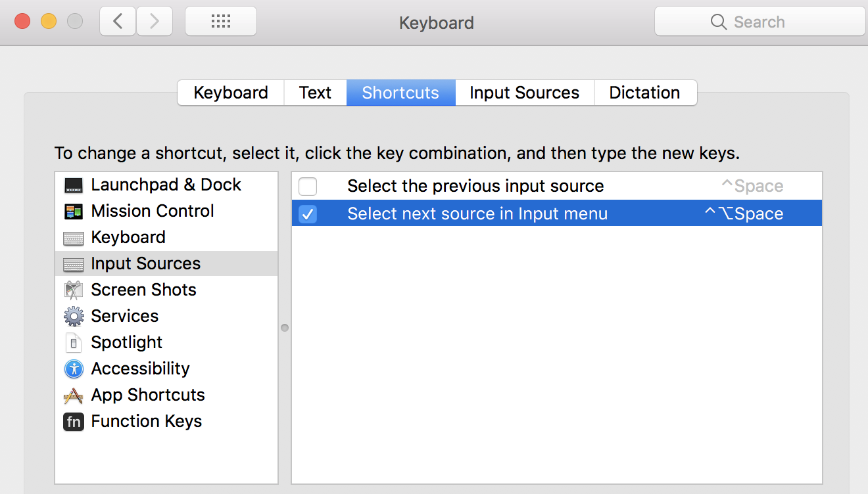Screen dimensions: 868x494
Task: Select the Launchpad & Dock icon in sidebar
Action: (73, 185)
